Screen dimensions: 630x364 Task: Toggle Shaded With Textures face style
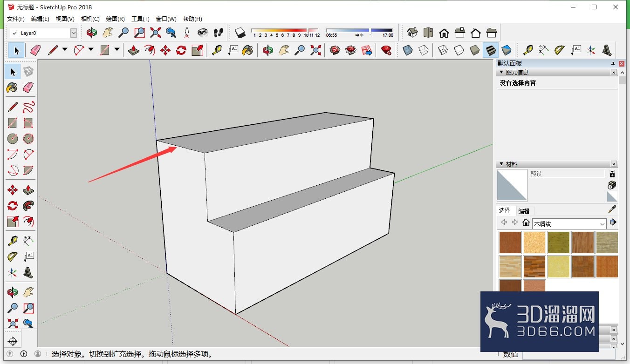pyautogui.click(x=490, y=50)
